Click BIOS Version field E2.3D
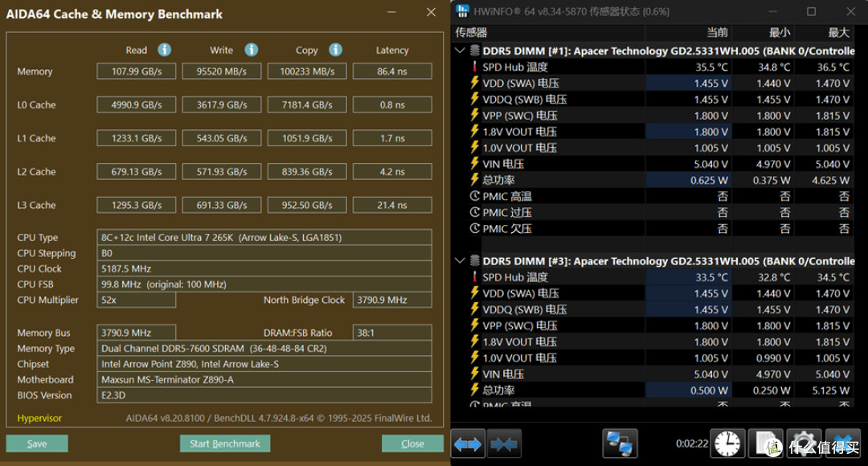The image size is (868, 466). point(264,394)
